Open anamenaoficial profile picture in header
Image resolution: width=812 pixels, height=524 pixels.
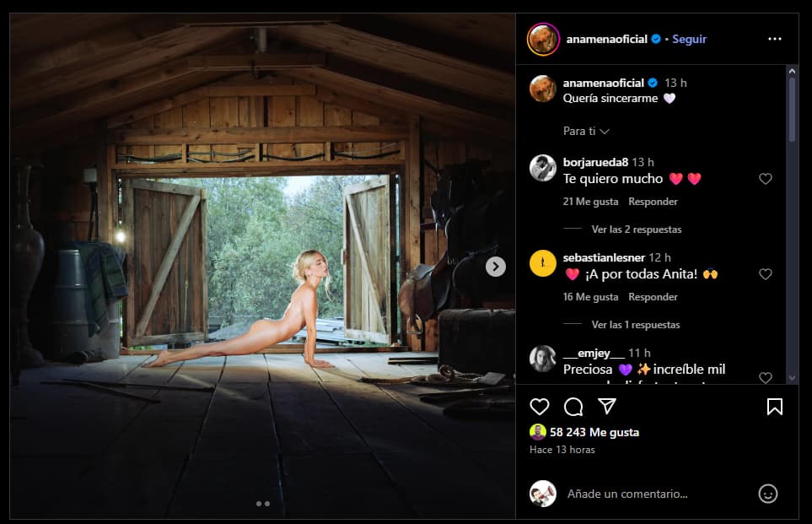[x=542, y=39]
